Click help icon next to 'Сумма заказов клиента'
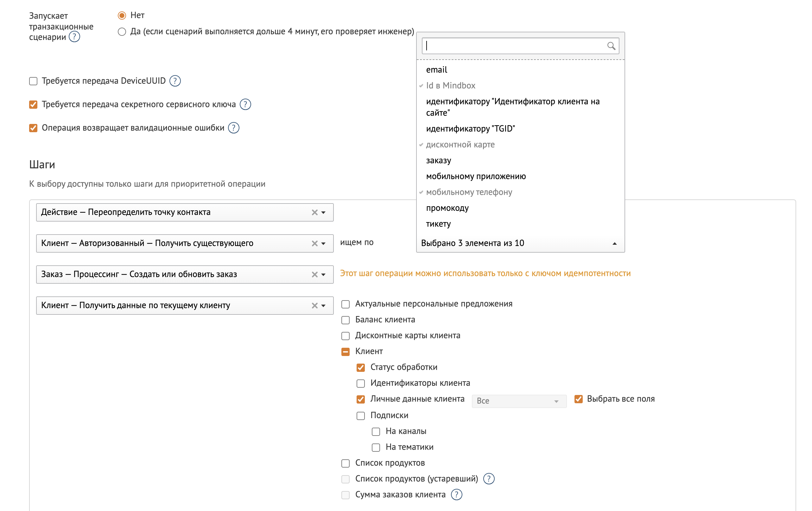812x511 pixels. 457,495
